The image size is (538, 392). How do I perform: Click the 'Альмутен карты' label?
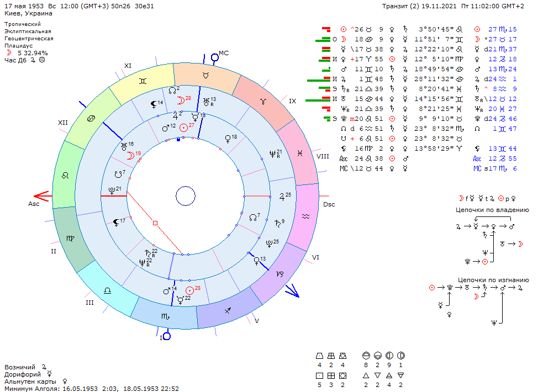coord(30,382)
